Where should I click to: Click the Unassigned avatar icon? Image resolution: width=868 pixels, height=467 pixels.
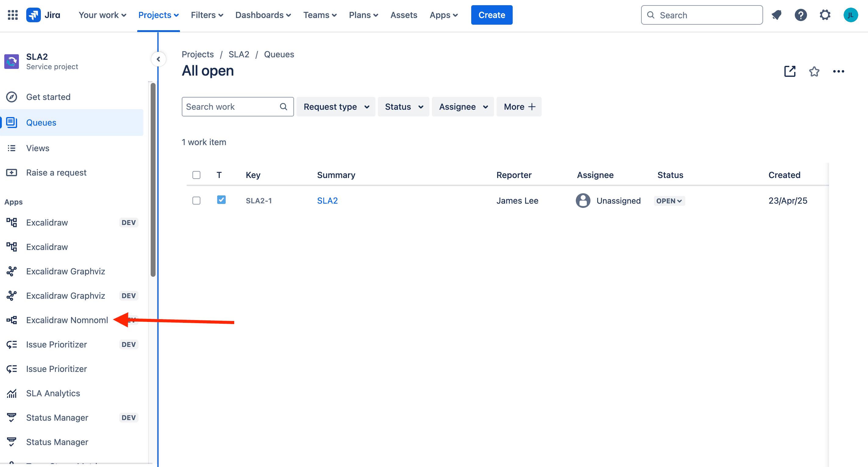[x=583, y=201]
